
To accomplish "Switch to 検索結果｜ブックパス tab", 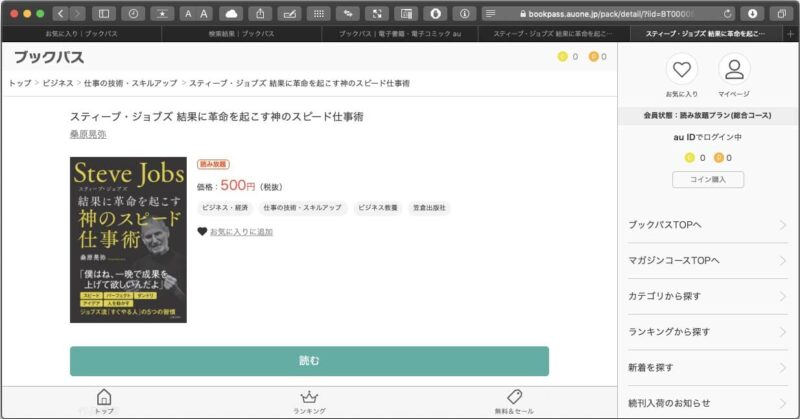I will point(241,34).
